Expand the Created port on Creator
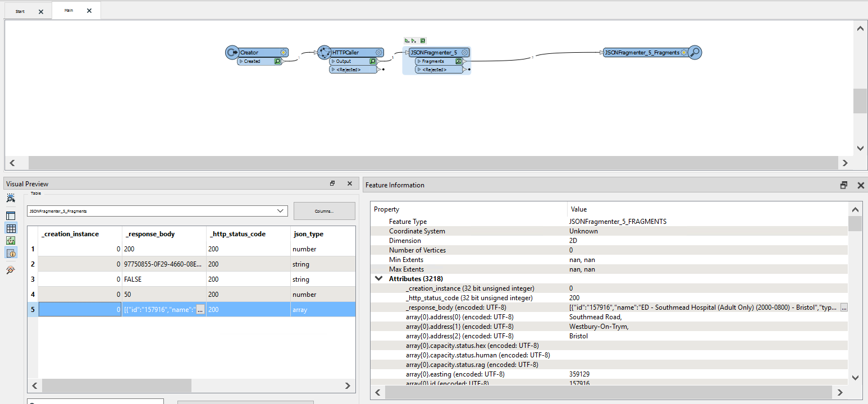868x404 pixels. click(x=241, y=61)
